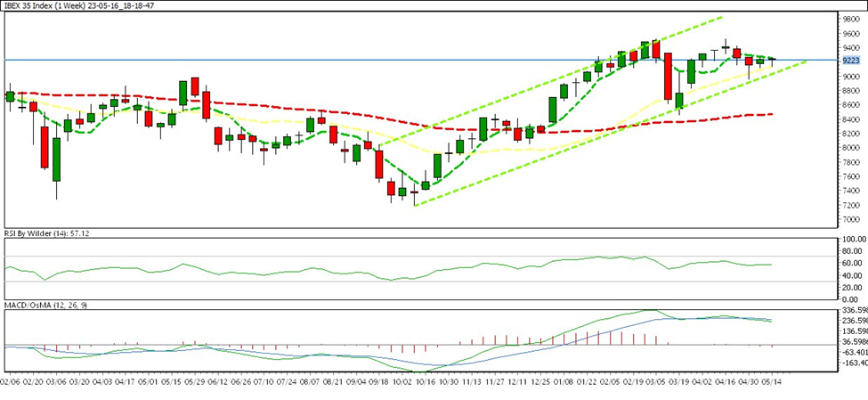Click the 9000 price axis label
Viewport: 868px width, 400px height.
coord(851,77)
